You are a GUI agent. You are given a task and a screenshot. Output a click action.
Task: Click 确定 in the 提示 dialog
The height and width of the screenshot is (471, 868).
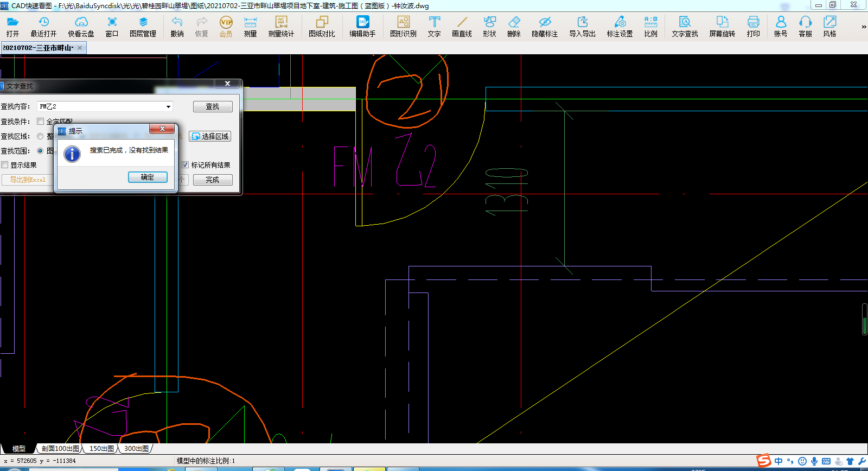tap(148, 177)
